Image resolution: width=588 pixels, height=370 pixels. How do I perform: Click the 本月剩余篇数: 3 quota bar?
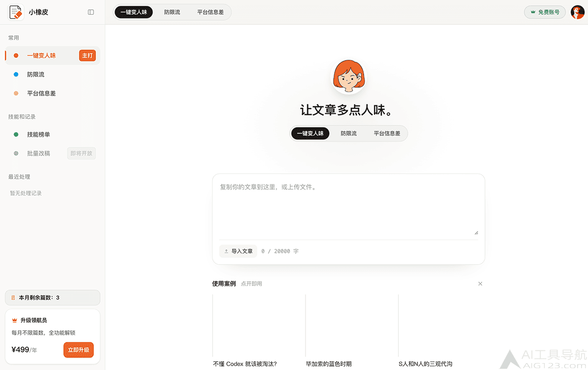[x=52, y=297]
